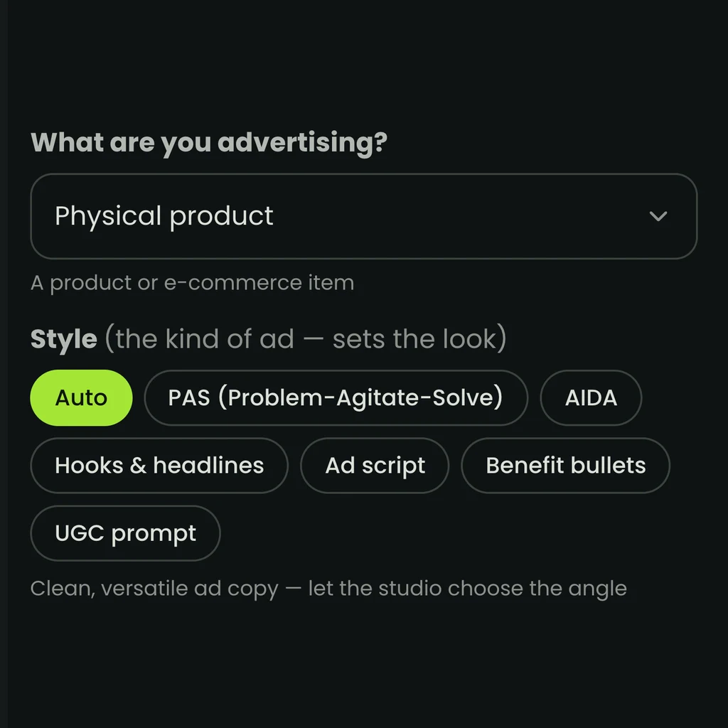Open the "Physical product" dropdown

[x=363, y=216]
